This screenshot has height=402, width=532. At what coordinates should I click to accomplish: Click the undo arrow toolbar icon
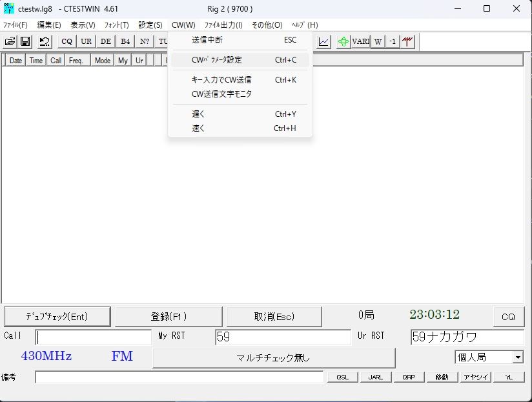click(45, 41)
